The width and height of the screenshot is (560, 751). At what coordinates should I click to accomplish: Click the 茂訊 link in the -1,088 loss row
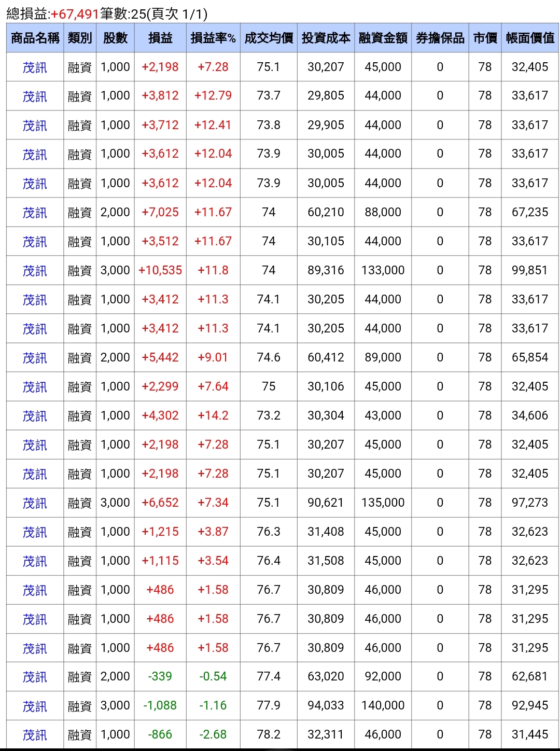[x=34, y=705]
